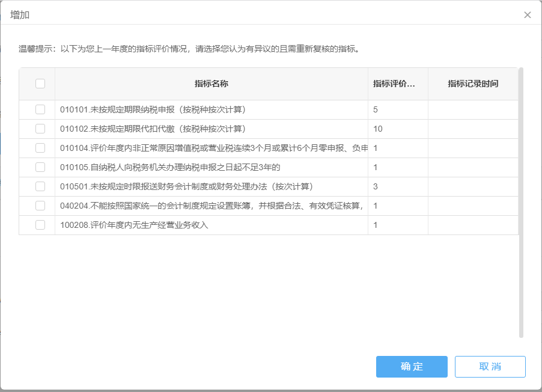The width and height of the screenshot is (542, 392).
Task: Click value 3 in the 010501 row
Action: [x=376, y=187]
